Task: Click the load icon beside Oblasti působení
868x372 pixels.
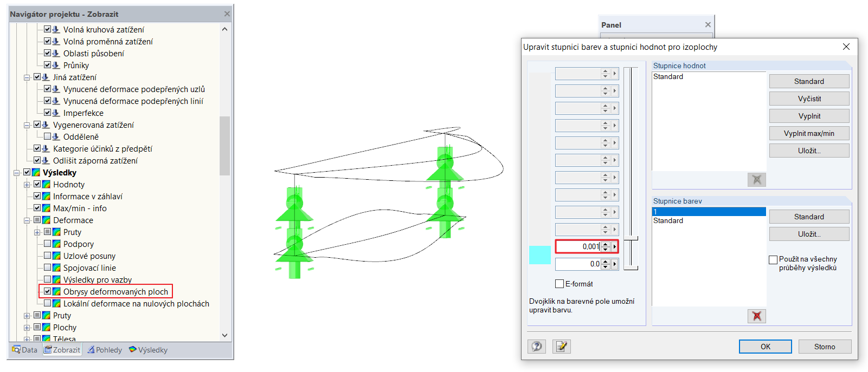Action: 56,53
